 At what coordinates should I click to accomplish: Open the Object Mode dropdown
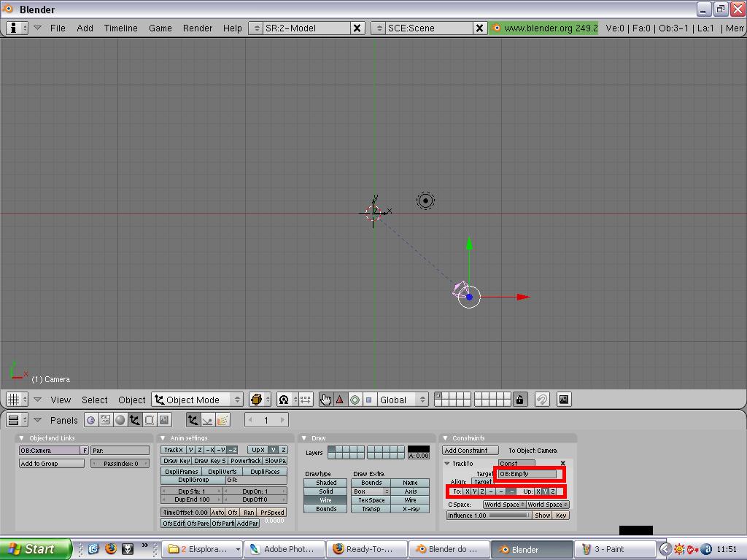pyautogui.click(x=198, y=400)
